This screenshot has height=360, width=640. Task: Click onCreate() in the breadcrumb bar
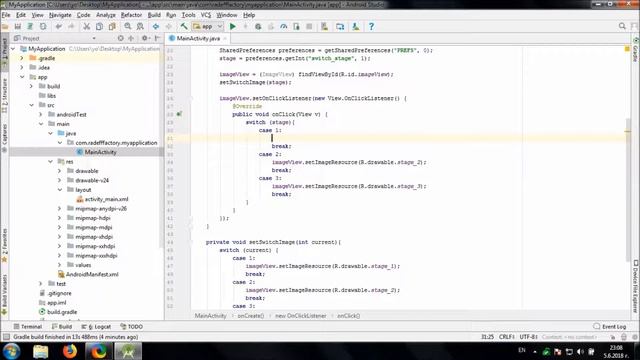coord(251,316)
